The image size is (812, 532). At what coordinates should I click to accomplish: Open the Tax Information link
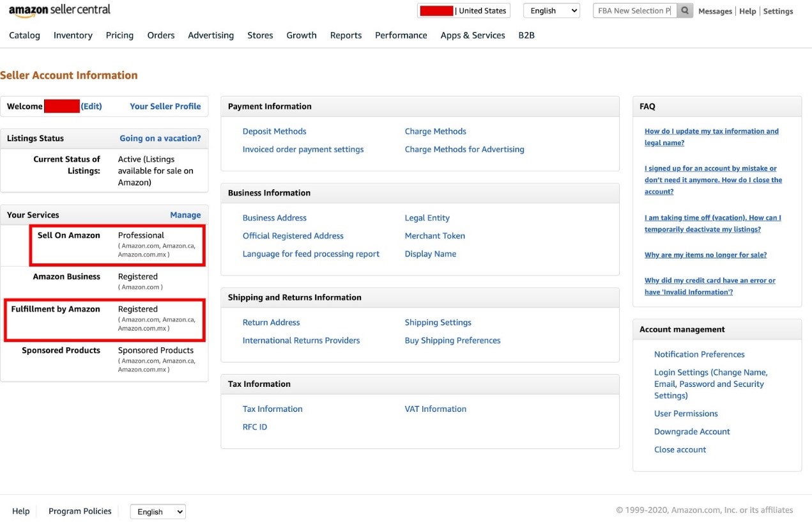(x=272, y=409)
